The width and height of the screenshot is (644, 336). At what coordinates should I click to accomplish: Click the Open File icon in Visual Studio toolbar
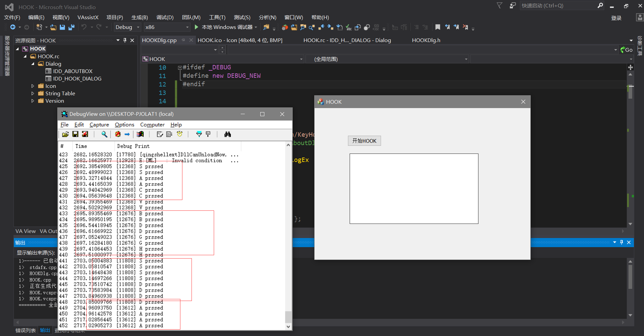(x=53, y=27)
